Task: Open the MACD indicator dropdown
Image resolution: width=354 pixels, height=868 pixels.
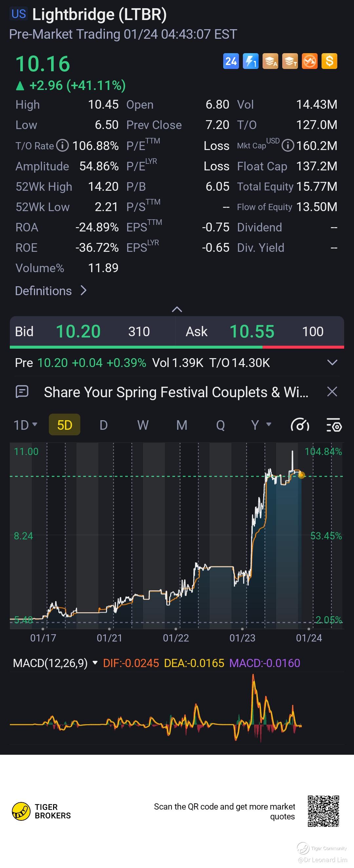Action: (95, 663)
